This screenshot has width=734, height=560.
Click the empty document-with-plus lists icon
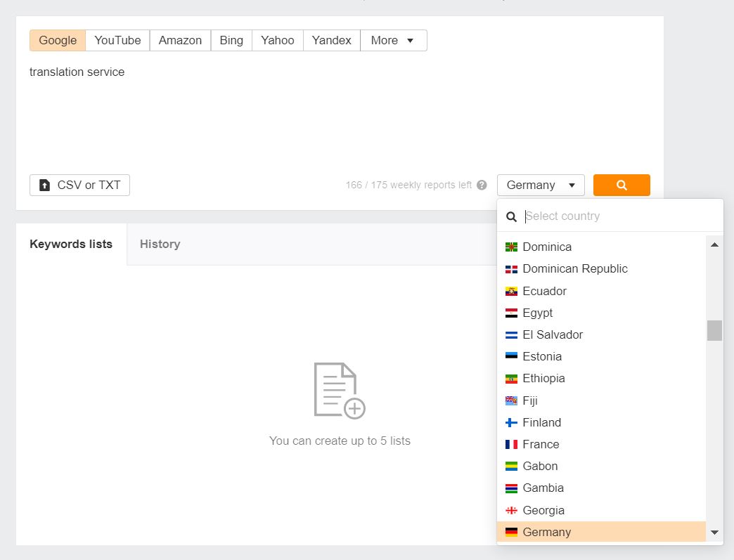pos(340,389)
